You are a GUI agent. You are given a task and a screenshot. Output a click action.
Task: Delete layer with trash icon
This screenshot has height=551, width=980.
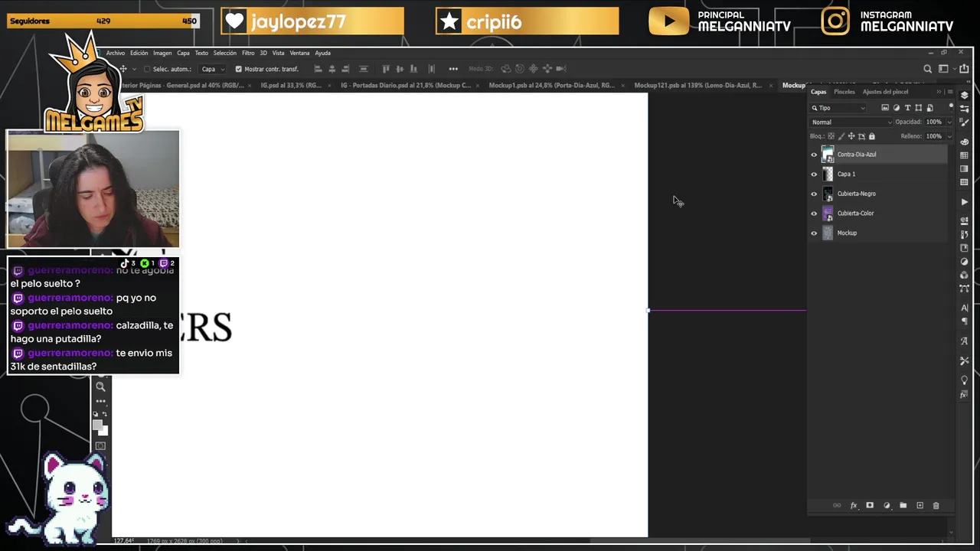pos(936,506)
